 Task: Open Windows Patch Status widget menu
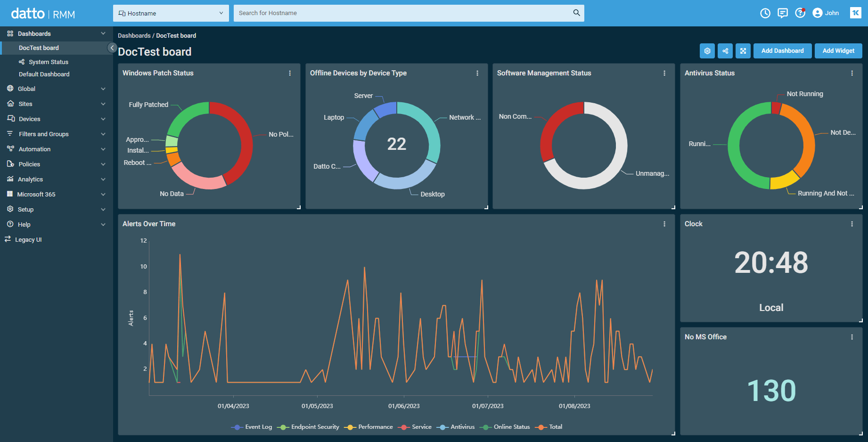289,73
